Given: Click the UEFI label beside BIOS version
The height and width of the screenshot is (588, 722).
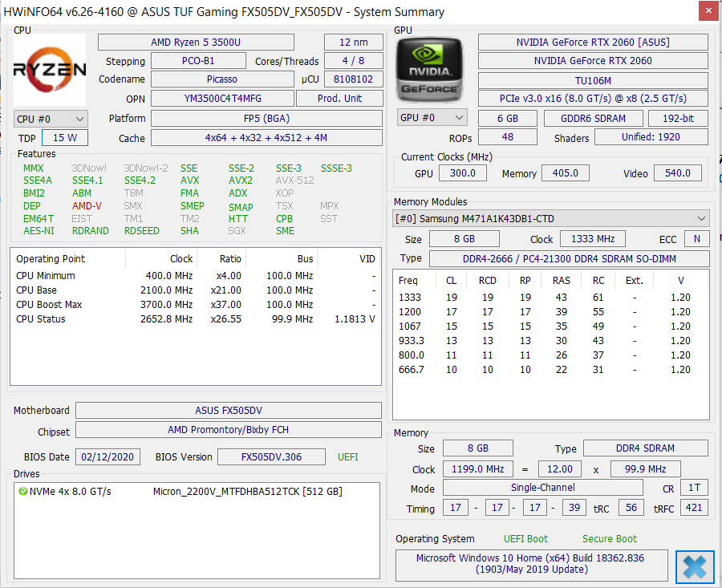Looking at the screenshot, I should (x=347, y=456).
